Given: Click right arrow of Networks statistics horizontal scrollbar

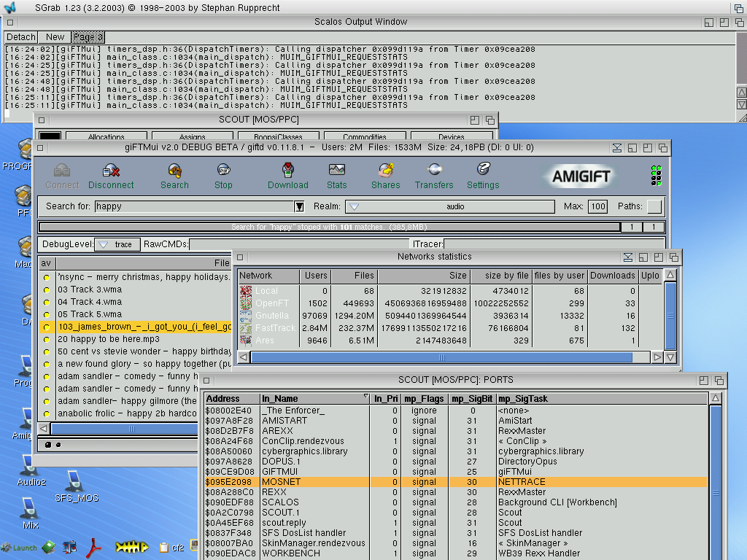Looking at the screenshot, I should point(657,357).
